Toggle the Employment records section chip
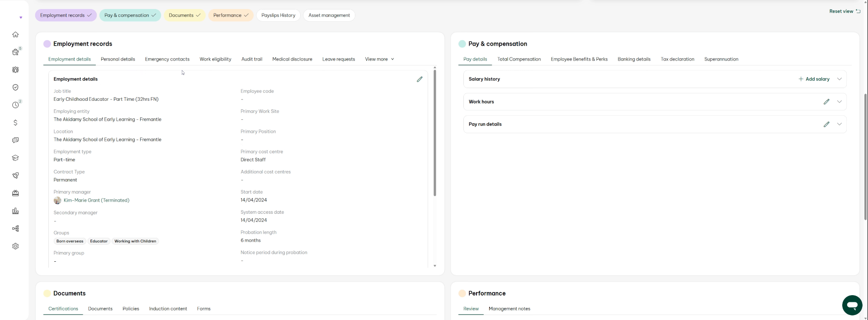The width and height of the screenshot is (868, 320). pos(66,15)
